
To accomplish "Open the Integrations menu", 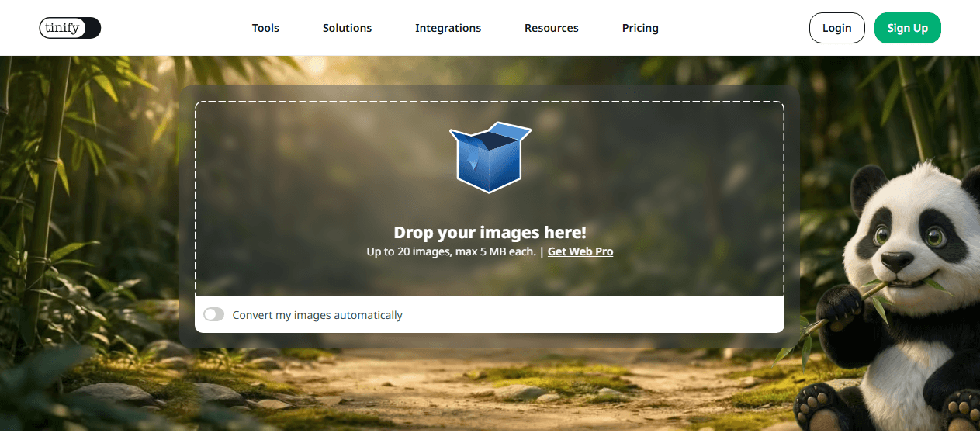I will point(448,28).
